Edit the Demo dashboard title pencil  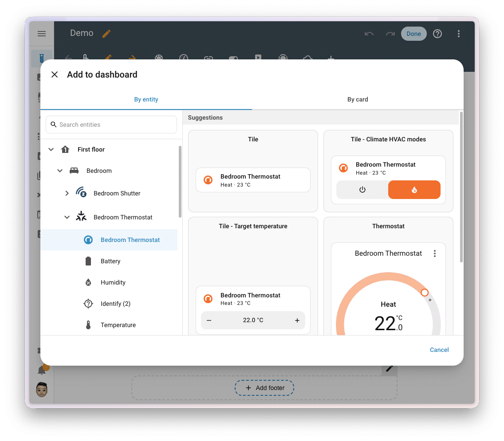click(x=106, y=33)
